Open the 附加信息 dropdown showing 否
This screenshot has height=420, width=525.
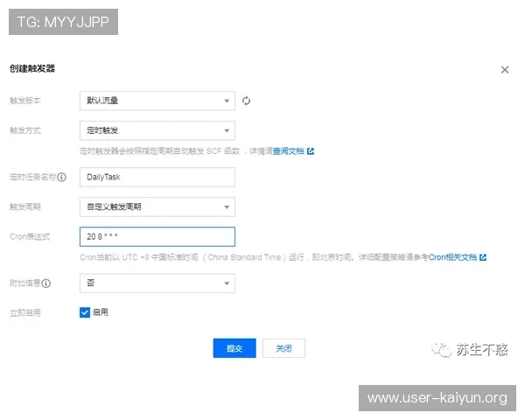(157, 283)
